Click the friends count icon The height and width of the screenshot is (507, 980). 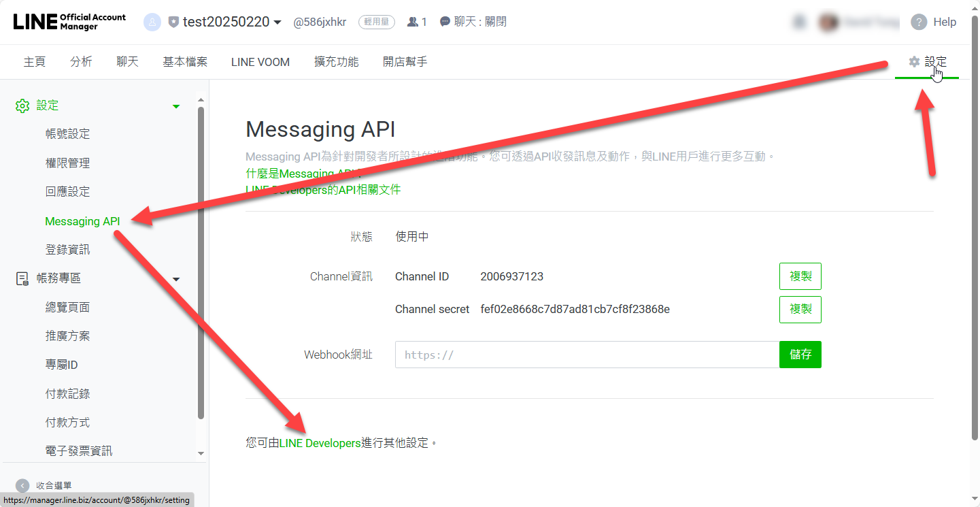point(412,22)
